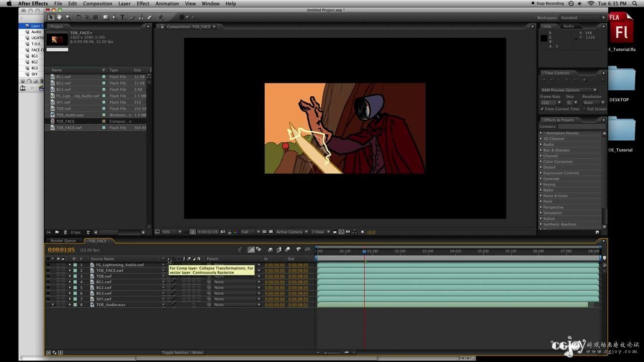Select the Puppet Pin tool
The height and width of the screenshot is (362, 644).
click(160, 17)
